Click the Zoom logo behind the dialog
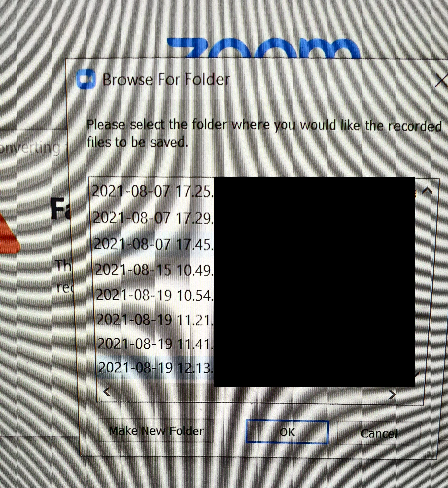The height and width of the screenshot is (488, 448). (x=264, y=48)
